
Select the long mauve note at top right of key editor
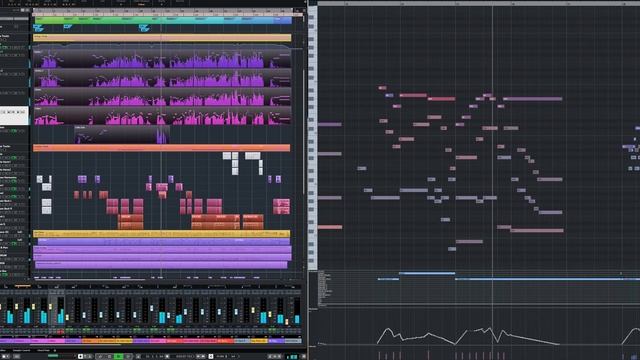tap(533, 99)
